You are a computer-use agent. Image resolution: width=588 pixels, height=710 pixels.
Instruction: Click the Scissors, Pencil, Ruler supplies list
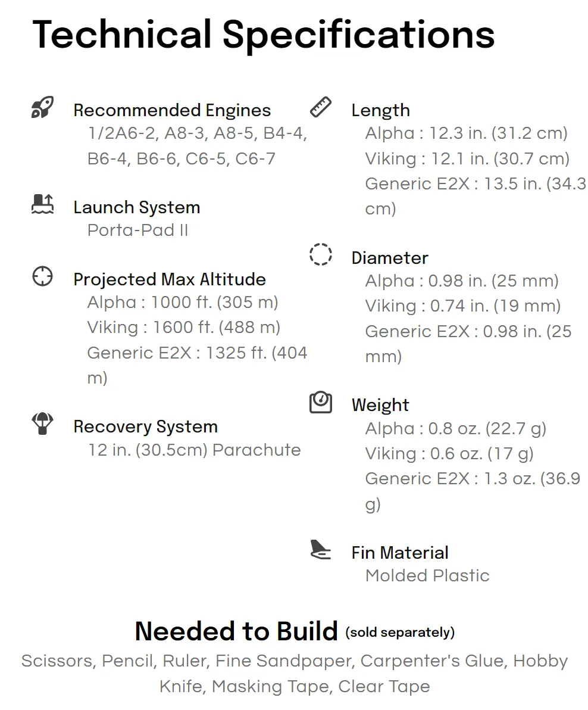[295, 673]
